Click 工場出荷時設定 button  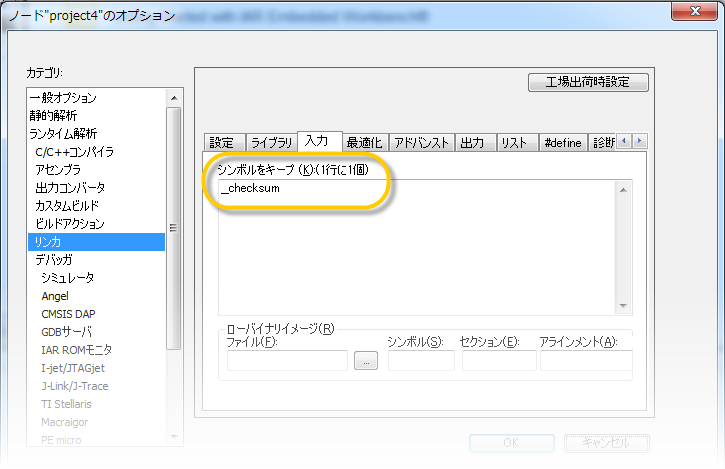[x=588, y=82]
